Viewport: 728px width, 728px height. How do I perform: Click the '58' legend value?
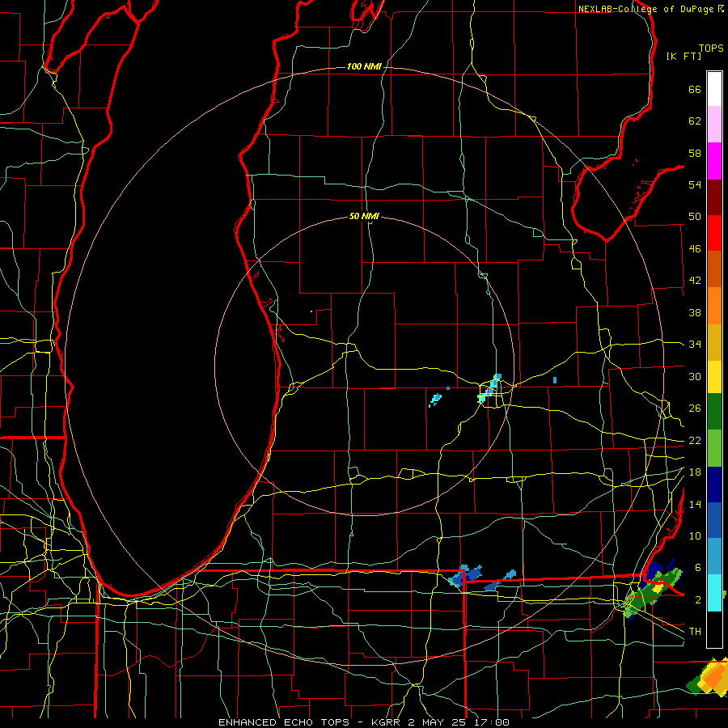coord(695,153)
